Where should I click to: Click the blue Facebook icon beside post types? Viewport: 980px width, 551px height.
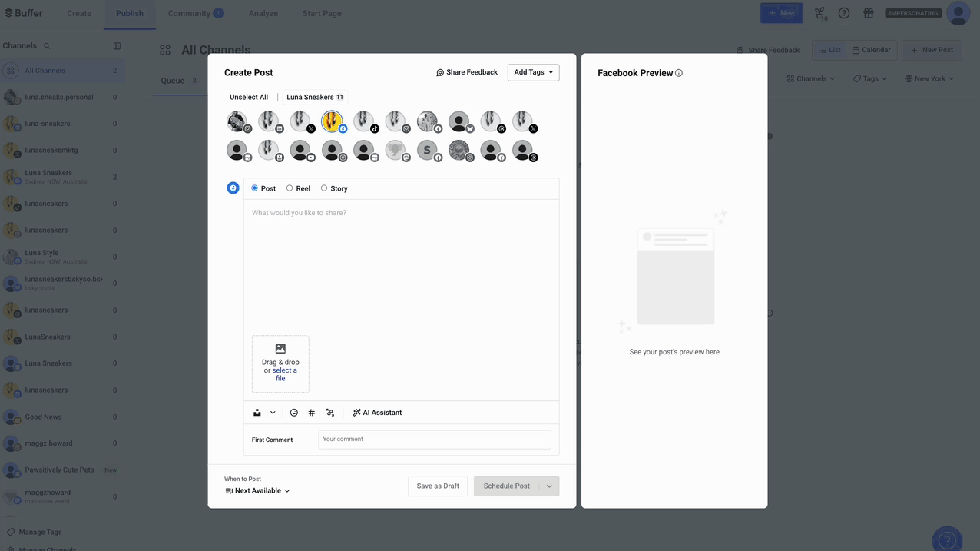pos(233,188)
